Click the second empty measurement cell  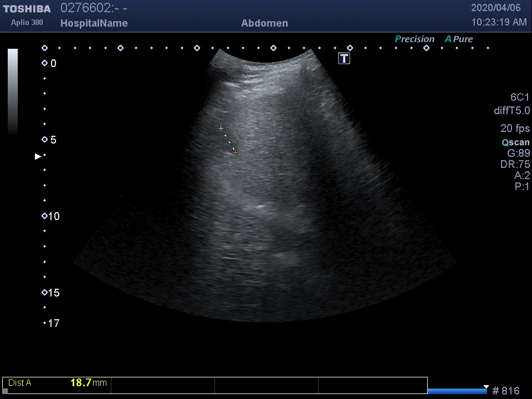click(x=266, y=385)
